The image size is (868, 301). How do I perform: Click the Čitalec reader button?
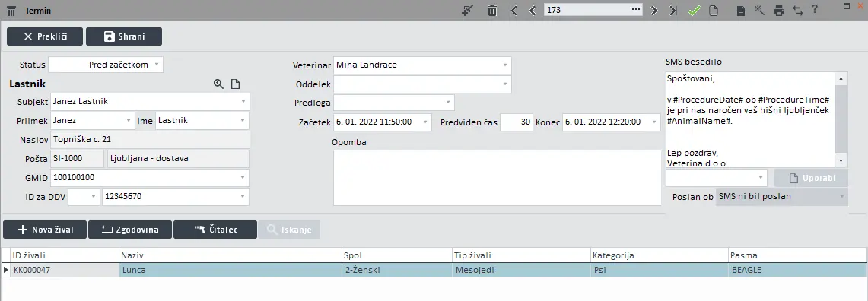click(215, 230)
